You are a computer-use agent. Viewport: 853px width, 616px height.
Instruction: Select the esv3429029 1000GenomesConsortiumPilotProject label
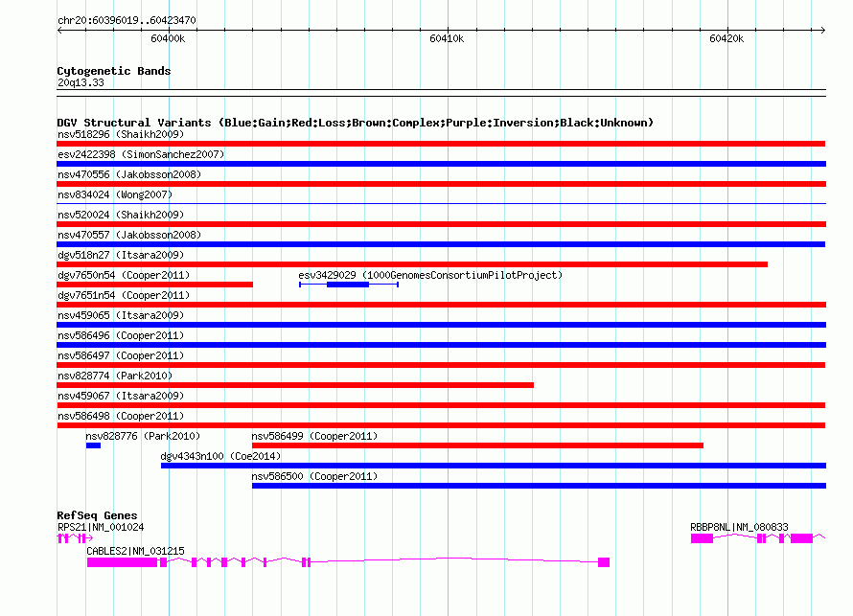click(x=430, y=275)
